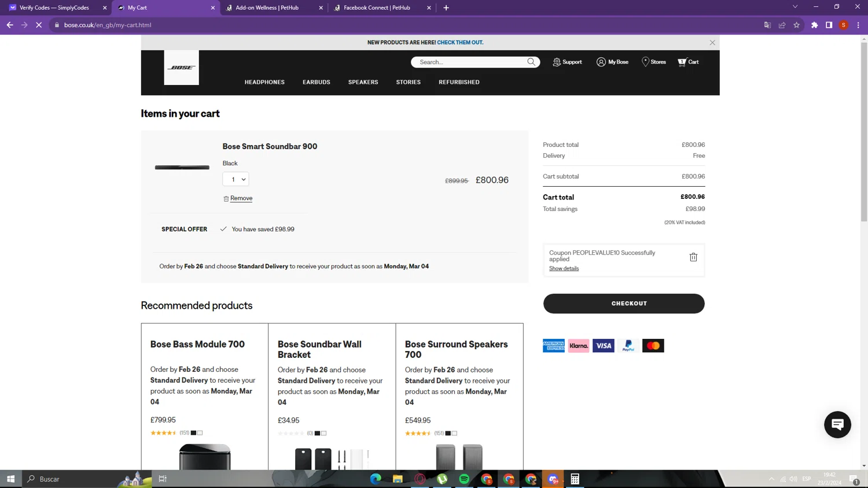Viewport: 868px width, 488px height.
Task: Select white swatch for Soundbar Wall Bracket
Action: coord(323,433)
